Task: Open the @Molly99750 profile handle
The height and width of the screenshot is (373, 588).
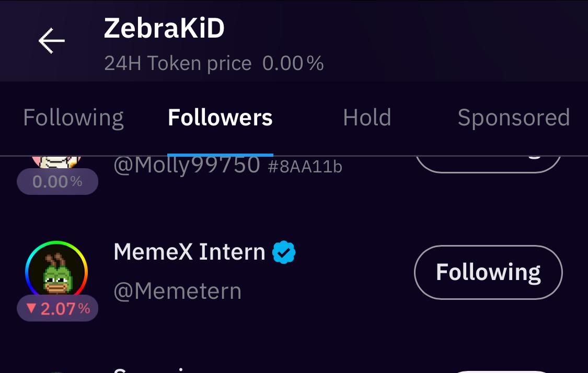Action: (x=187, y=166)
